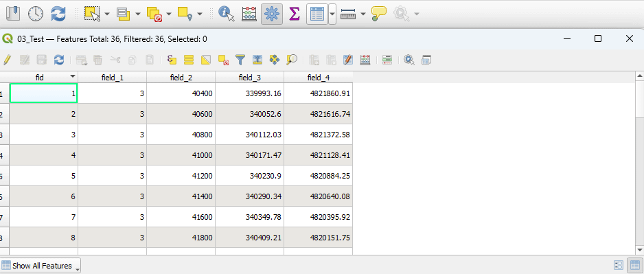Refresh the map canvas in the main toolbar

point(58,14)
